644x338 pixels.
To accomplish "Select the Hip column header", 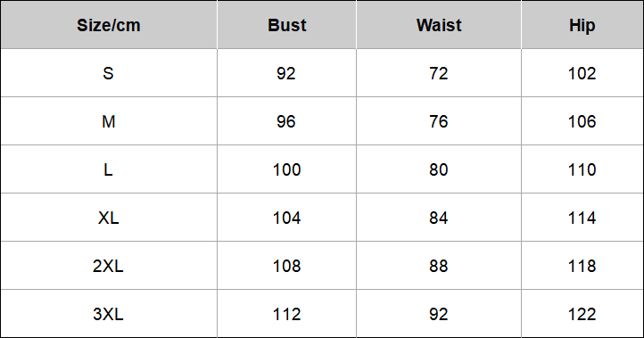I will click(x=582, y=26).
